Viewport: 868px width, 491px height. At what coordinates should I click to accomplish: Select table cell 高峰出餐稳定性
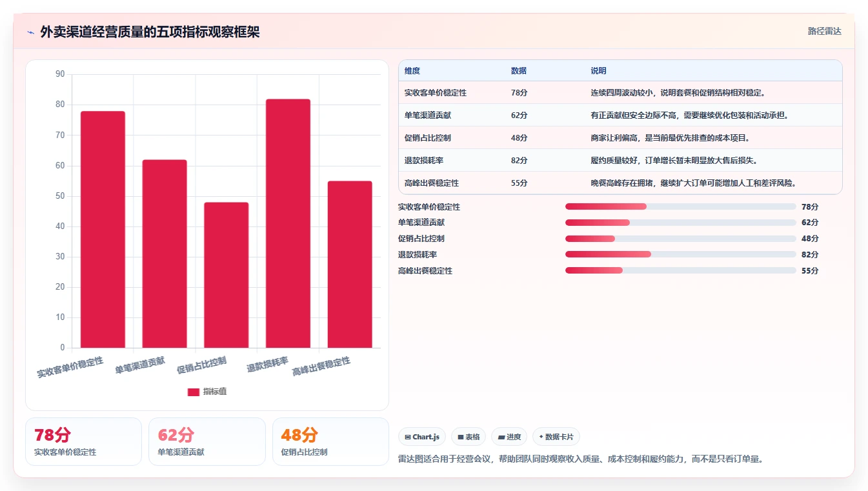(x=432, y=183)
